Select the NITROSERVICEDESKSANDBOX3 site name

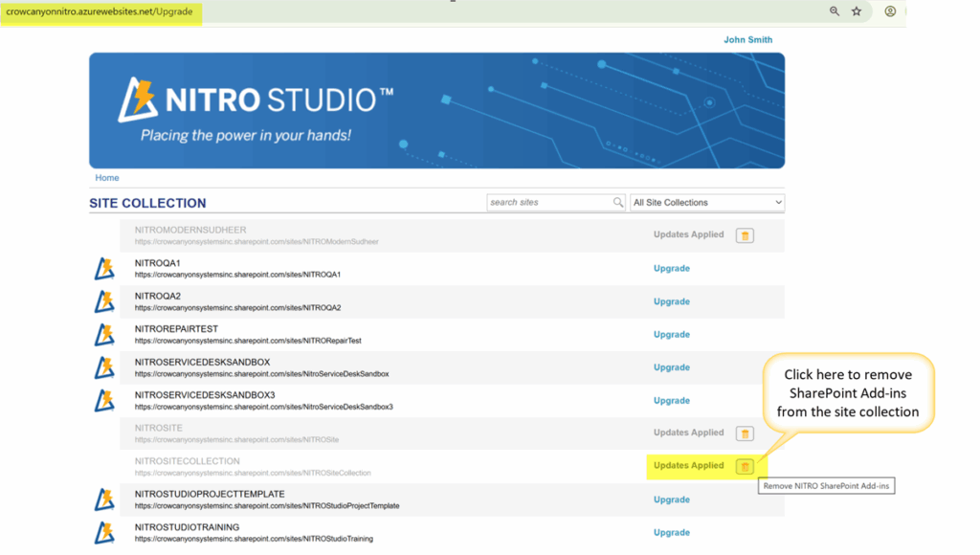tap(205, 395)
